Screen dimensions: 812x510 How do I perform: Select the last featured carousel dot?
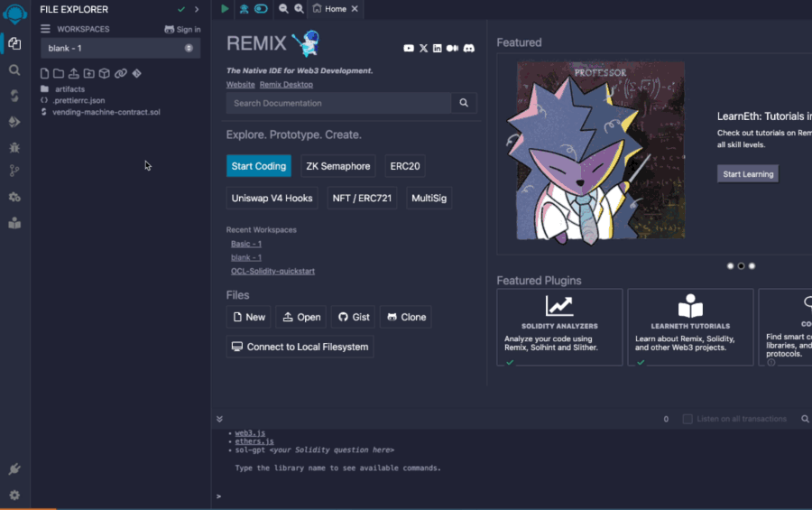click(752, 266)
